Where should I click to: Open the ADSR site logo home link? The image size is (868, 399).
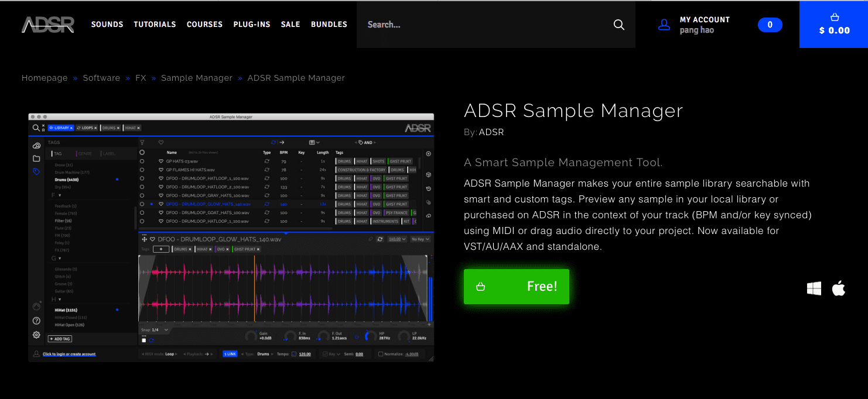pos(47,25)
